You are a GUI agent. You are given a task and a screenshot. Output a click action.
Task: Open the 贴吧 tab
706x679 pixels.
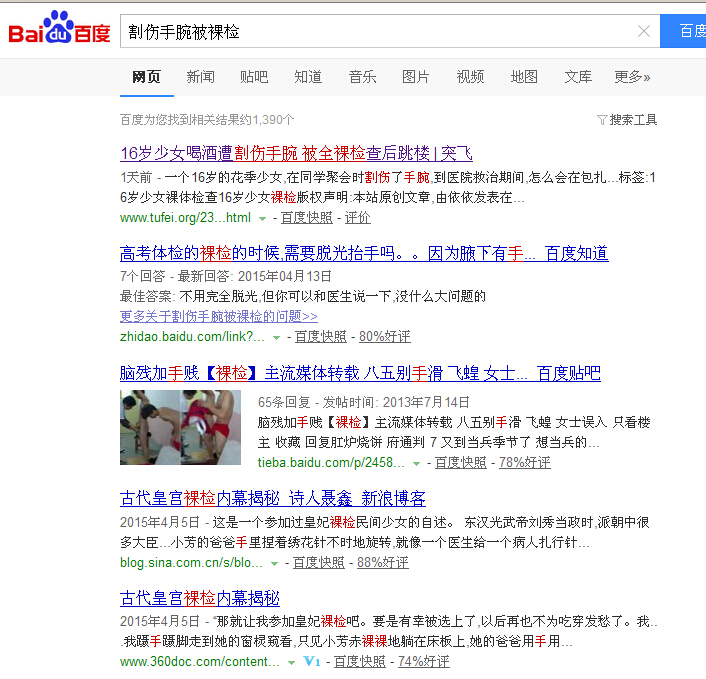[254, 77]
